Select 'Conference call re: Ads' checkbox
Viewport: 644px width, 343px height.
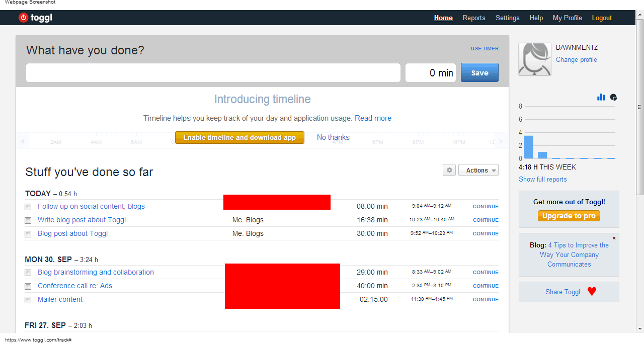(28, 286)
